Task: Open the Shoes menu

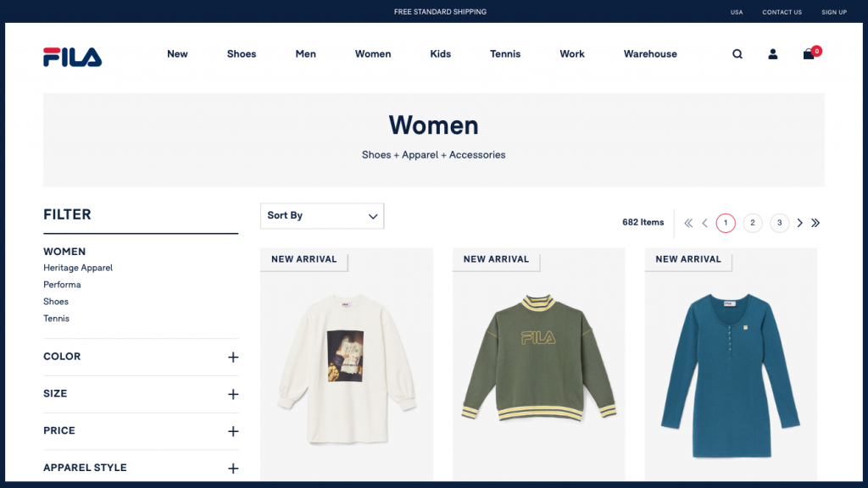Action: (242, 54)
